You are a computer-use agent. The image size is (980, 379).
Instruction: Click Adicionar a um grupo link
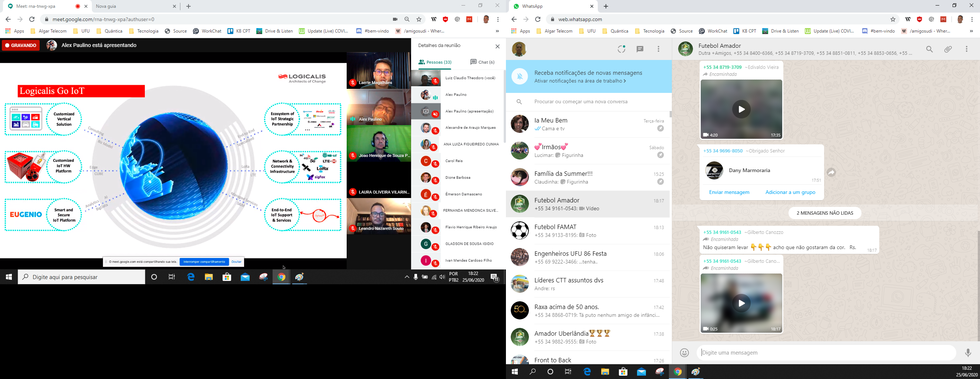pyautogui.click(x=790, y=192)
